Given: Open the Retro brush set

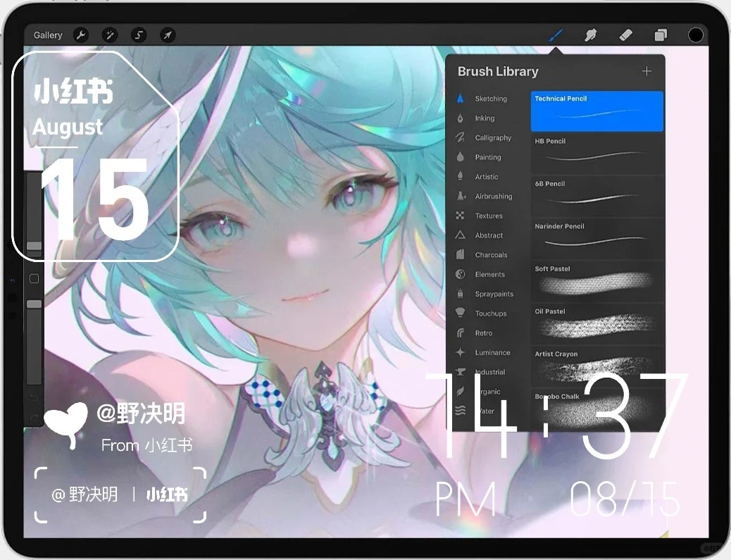Looking at the screenshot, I should [483, 333].
